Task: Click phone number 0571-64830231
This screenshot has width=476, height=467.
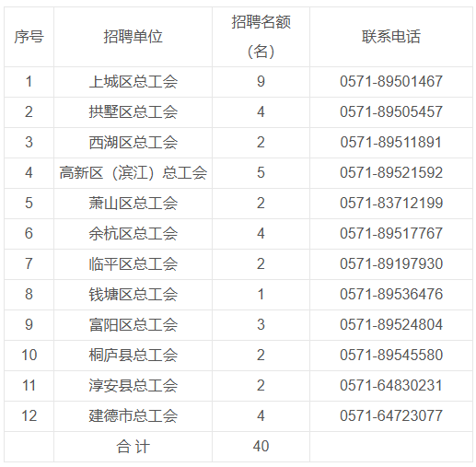Action: click(x=391, y=385)
